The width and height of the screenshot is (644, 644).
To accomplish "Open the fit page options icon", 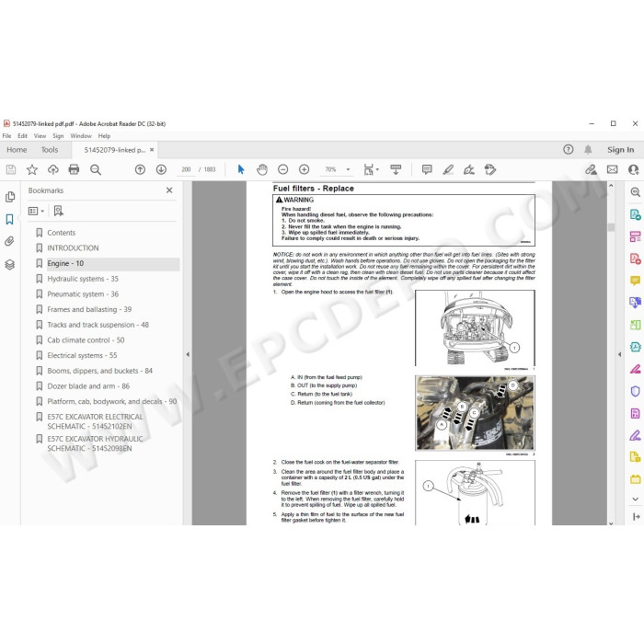I will [371, 169].
